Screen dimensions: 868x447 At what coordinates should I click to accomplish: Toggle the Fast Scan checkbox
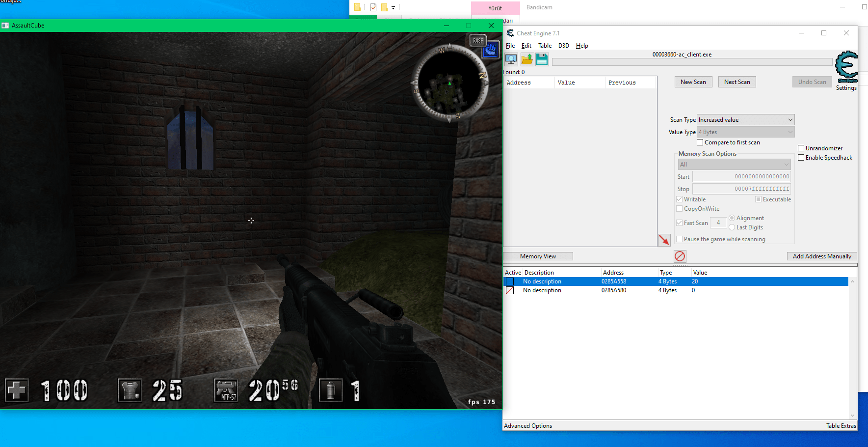coord(680,223)
